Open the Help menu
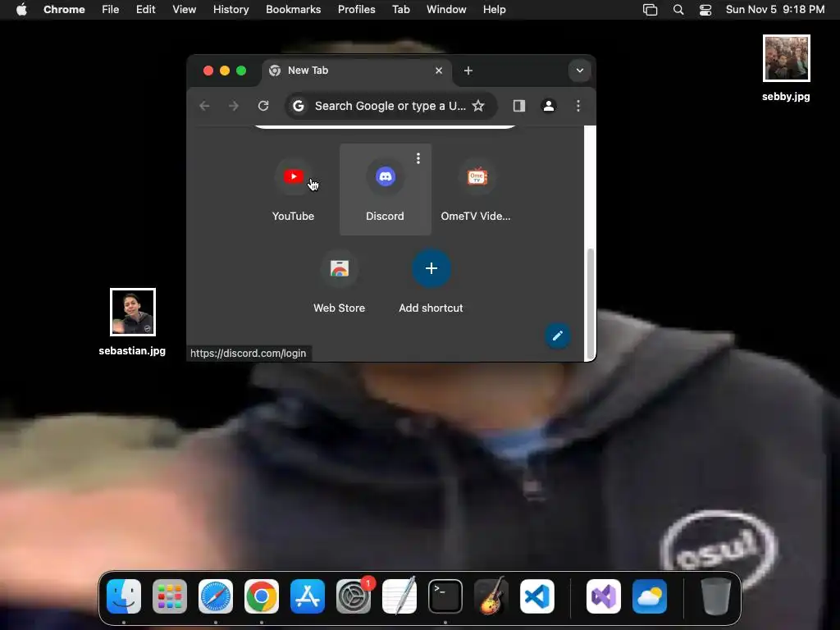Viewport: 840px width, 630px height. (x=494, y=10)
